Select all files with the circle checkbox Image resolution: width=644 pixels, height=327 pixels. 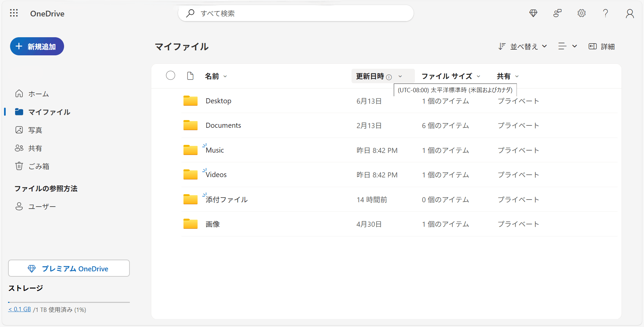click(170, 75)
